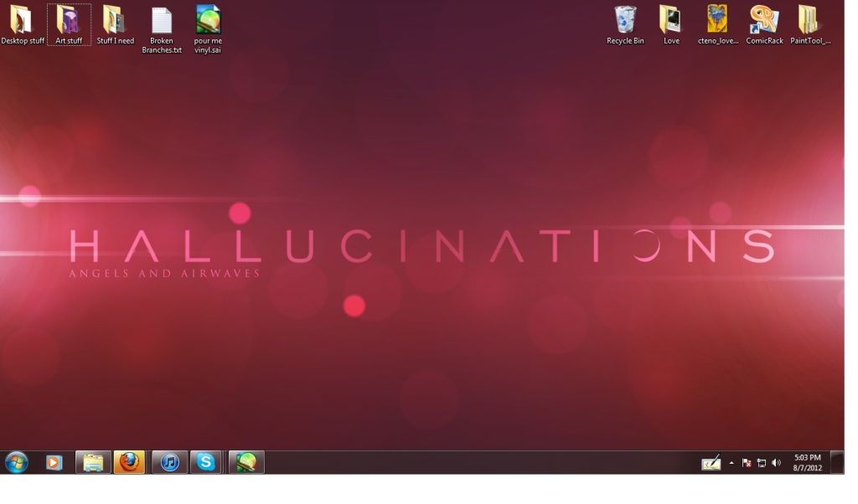The width and height of the screenshot is (858, 504).
Task: Select the Recycle Bin icon
Action: [x=625, y=25]
